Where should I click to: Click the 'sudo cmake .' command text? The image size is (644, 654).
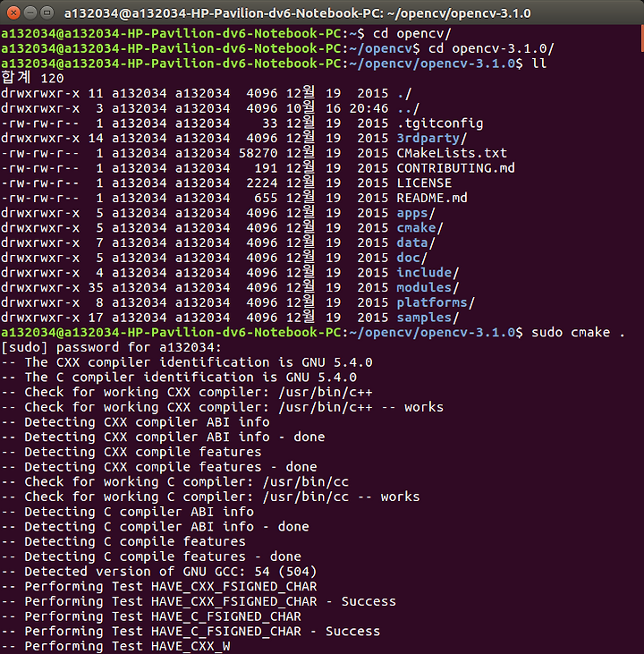[x=578, y=333]
